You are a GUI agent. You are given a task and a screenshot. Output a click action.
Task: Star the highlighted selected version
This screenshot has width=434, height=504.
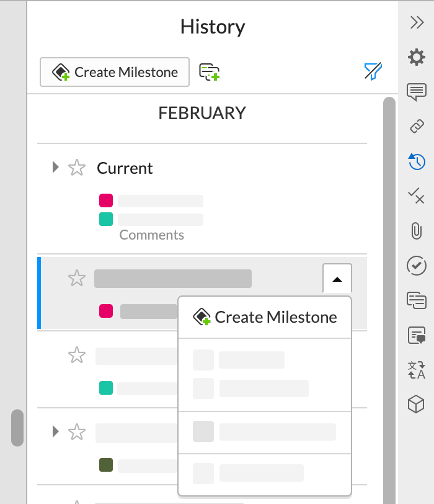(76, 278)
